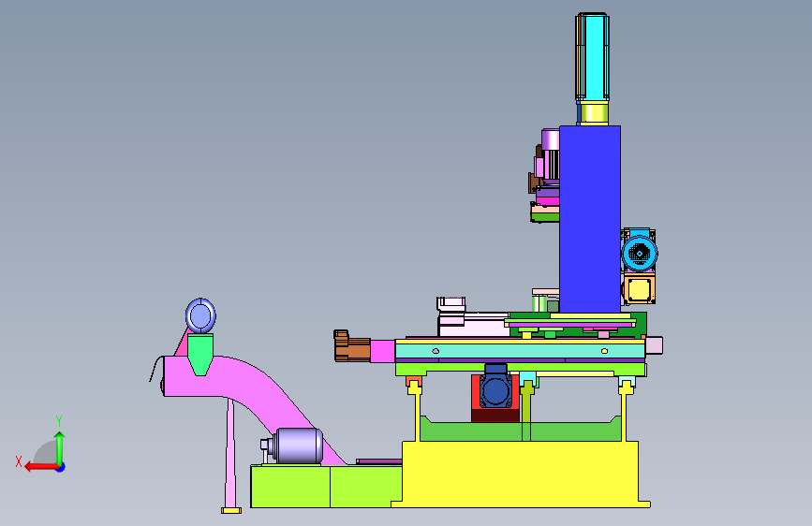
Task: Select the large yellow machine base
Action: point(521,474)
